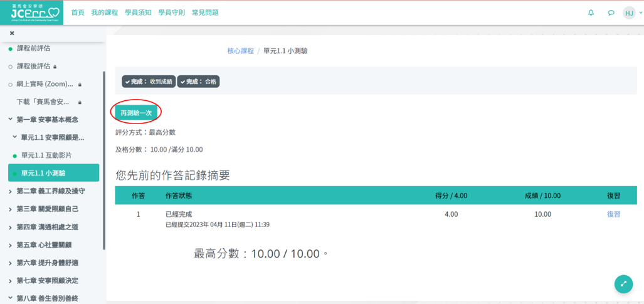
Task: Go to 我的課程 in top navigation
Action: point(104,13)
